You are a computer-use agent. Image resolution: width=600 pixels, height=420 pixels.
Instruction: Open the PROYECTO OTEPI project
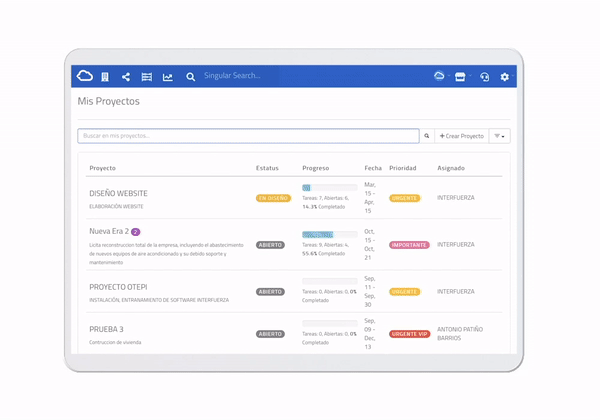(x=118, y=287)
